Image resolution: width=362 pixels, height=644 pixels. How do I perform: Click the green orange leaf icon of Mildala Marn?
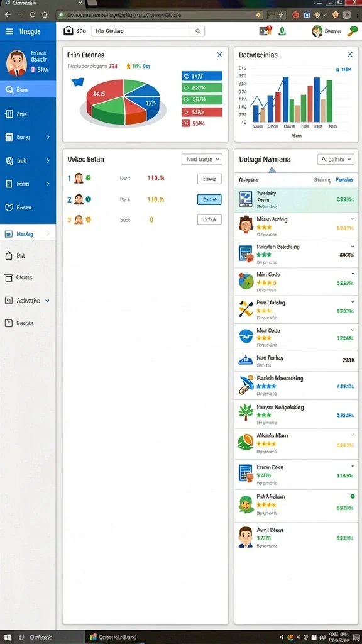[x=246, y=442]
